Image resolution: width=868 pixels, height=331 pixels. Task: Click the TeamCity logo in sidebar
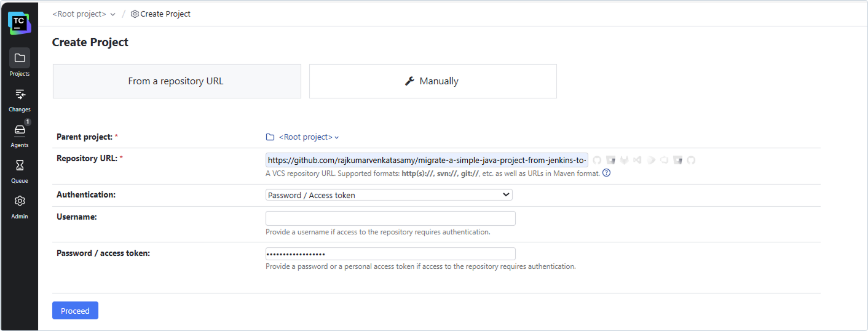tap(19, 23)
